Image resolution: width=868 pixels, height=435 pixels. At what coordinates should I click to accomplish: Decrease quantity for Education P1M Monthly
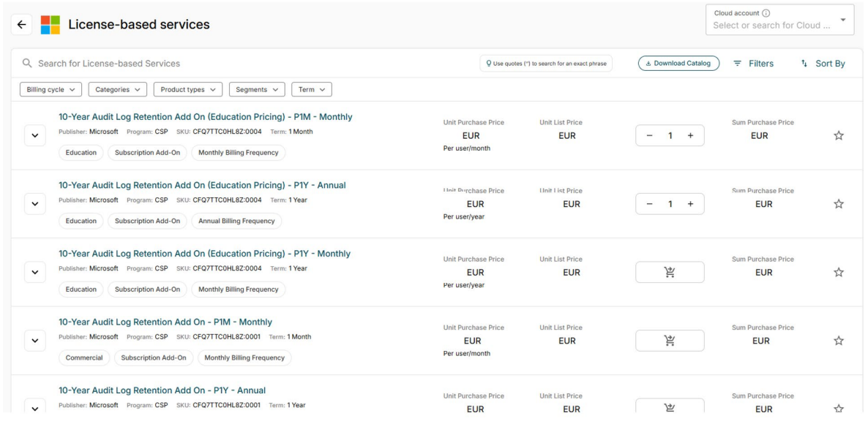649,135
